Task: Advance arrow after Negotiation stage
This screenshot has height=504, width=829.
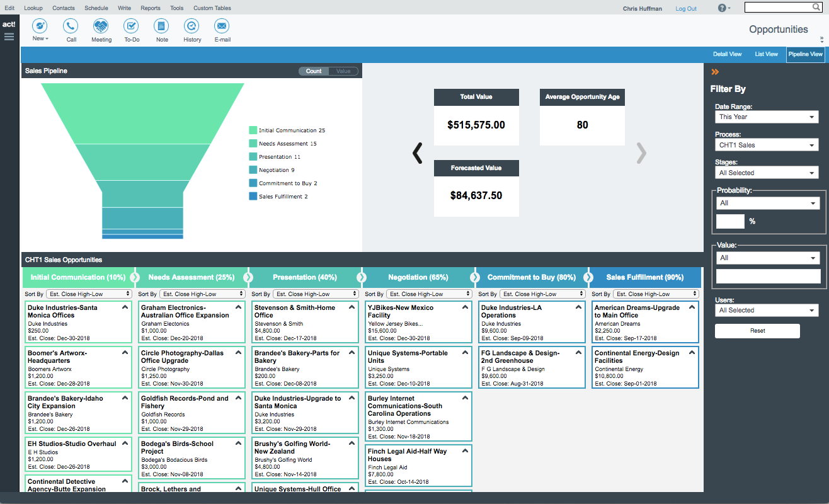Action: tap(474, 277)
